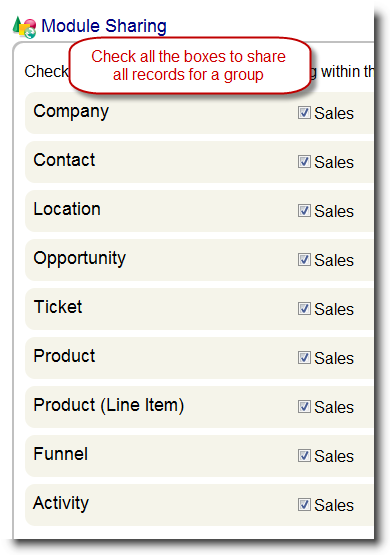Select the Activity module row
Image resolution: width=390 pixels, height=555 pixels.
(x=199, y=505)
